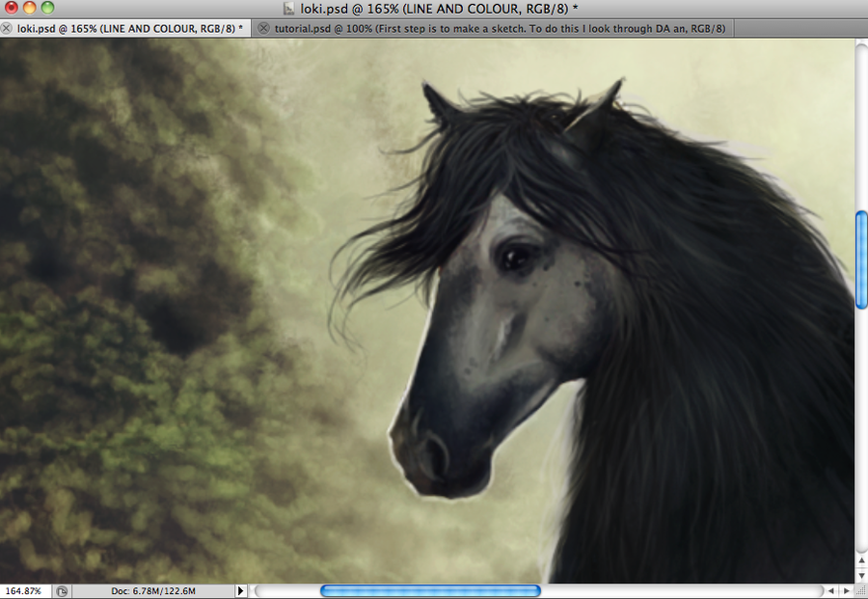Click the scroll down arrow
This screenshot has height=599, width=868.
pos(861,575)
